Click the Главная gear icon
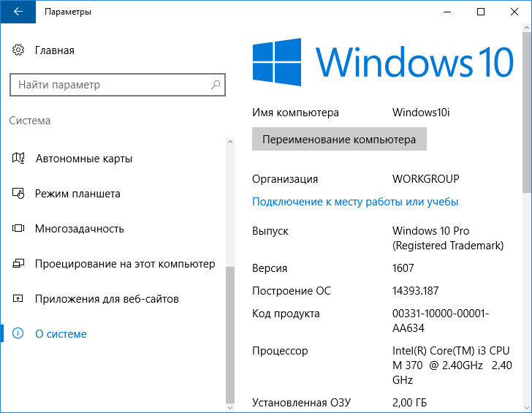Screen dimensions: 532x413 click(x=18, y=50)
